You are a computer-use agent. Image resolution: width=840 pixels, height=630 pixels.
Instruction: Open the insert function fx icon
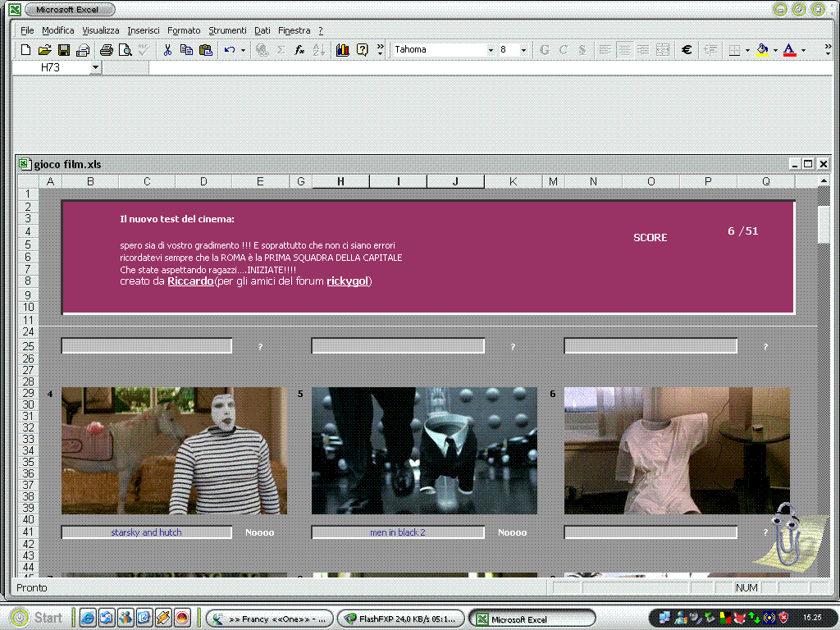click(x=299, y=50)
